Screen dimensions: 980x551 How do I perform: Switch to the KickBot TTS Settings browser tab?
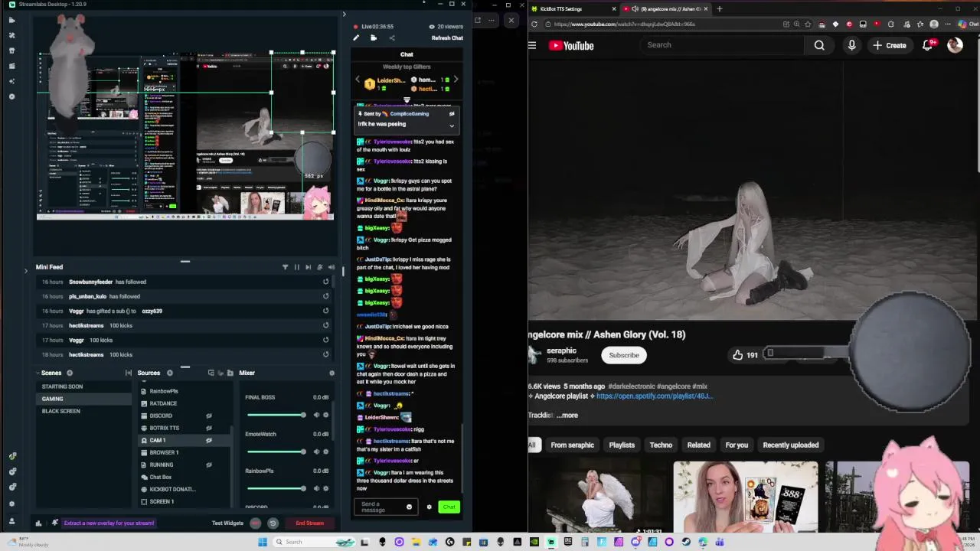(572, 8)
